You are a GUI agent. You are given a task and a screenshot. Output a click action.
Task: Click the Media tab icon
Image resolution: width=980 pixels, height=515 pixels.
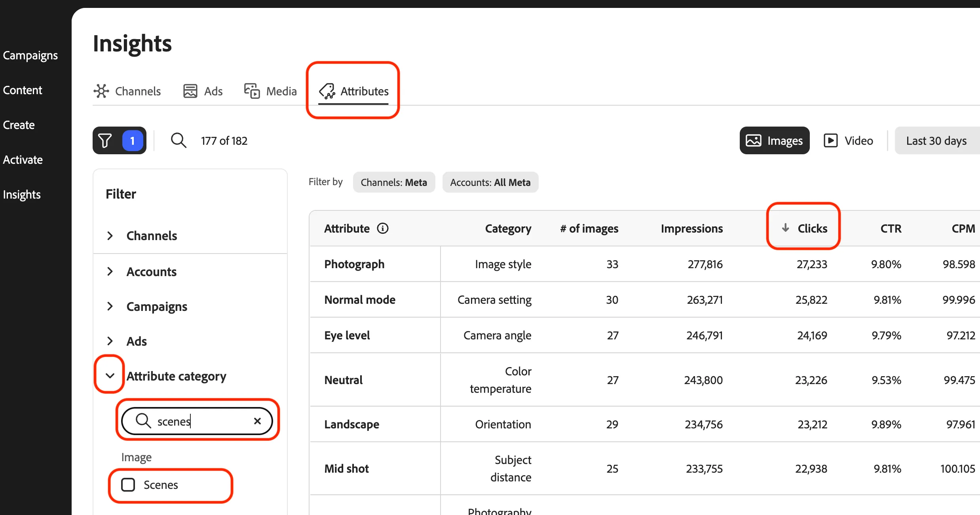[252, 91]
